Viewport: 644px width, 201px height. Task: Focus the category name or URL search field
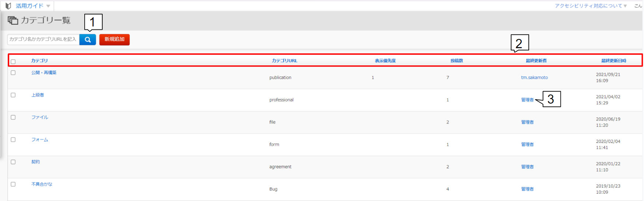pyautogui.click(x=43, y=39)
